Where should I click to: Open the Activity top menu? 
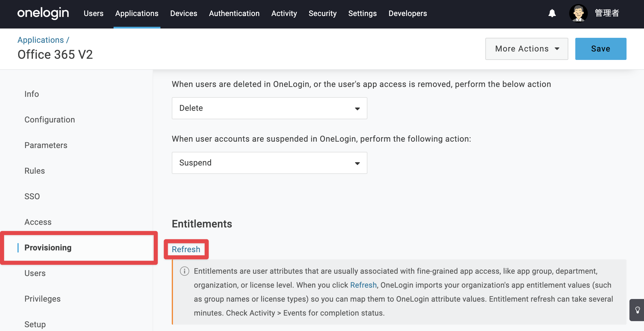(x=284, y=13)
